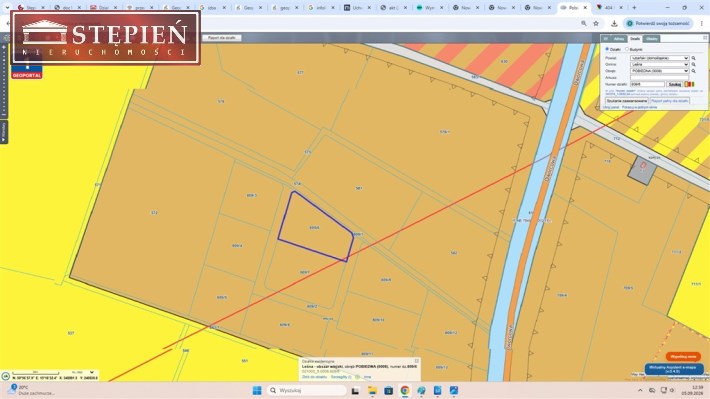The height and width of the screenshot is (399, 710).
Task: Open the browser downloads icon
Action: pyautogui.click(x=614, y=24)
